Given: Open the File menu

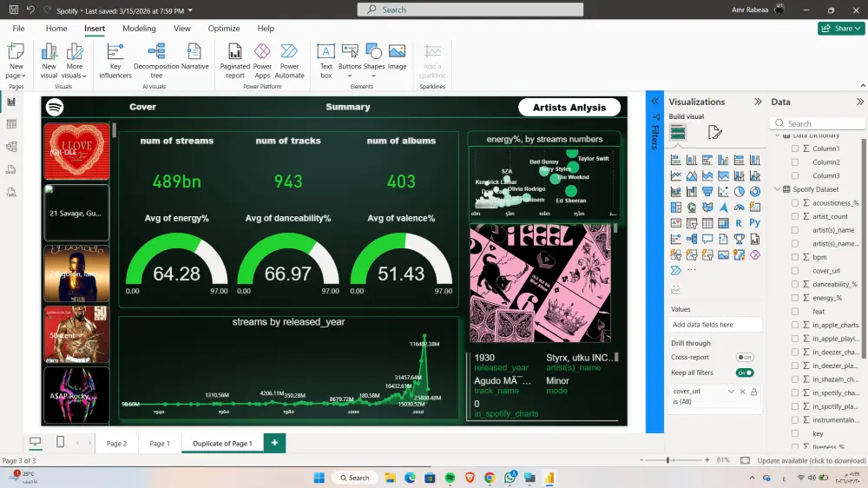Looking at the screenshot, I should (x=18, y=29).
